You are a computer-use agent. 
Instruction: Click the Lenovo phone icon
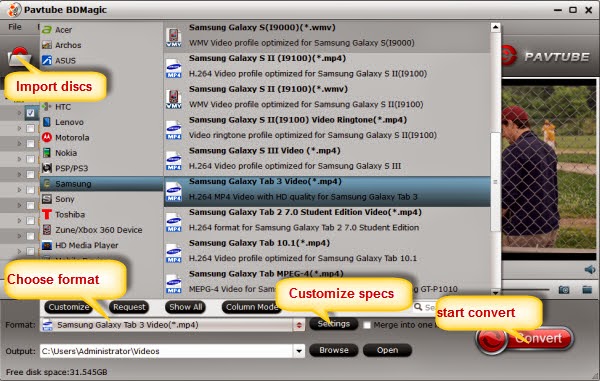tap(47, 122)
